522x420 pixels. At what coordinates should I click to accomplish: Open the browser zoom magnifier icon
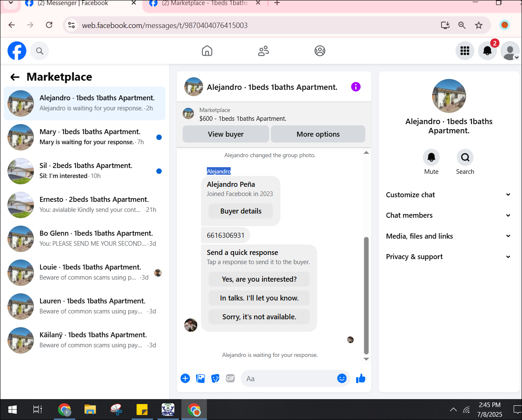[462, 25]
